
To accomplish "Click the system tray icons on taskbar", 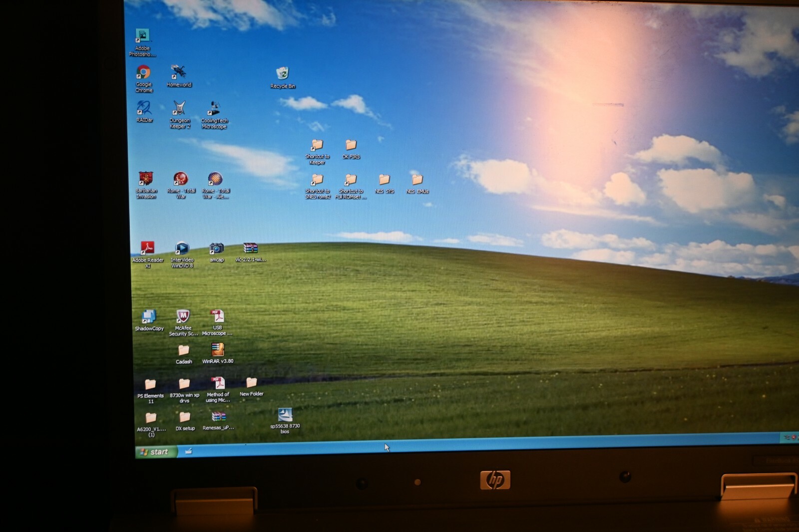I will tap(790, 438).
